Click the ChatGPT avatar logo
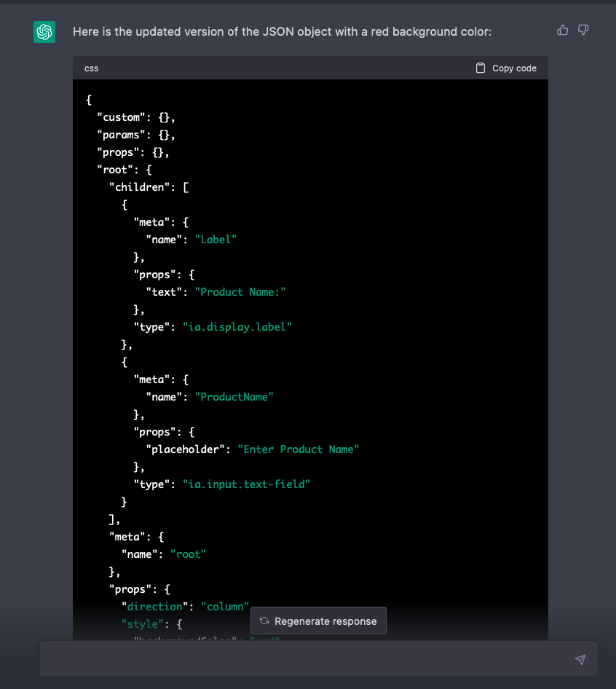The width and height of the screenshot is (616, 689). tap(44, 32)
